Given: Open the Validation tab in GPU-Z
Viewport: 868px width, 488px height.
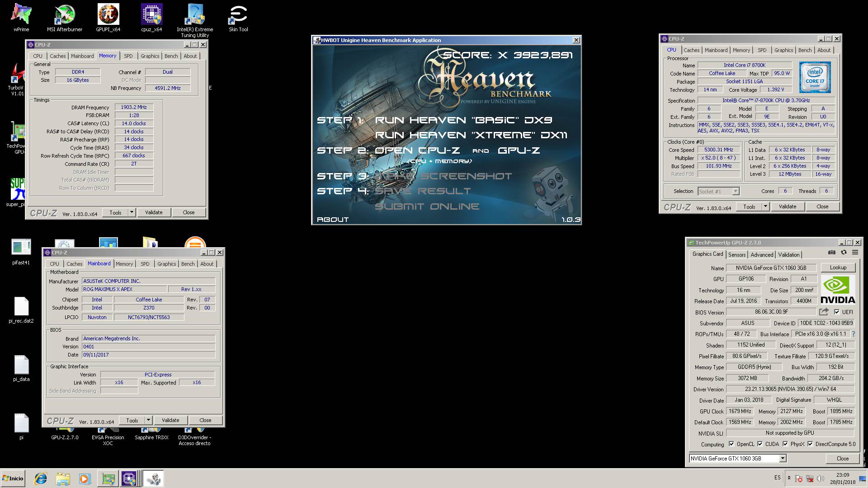Looking at the screenshot, I should [x=789, y=255].
